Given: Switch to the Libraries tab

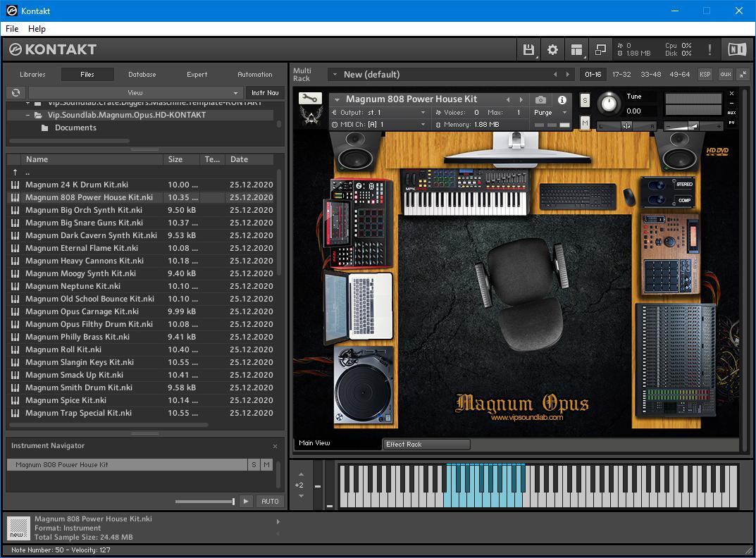Looking at the screenshot, I should [32, 74].
